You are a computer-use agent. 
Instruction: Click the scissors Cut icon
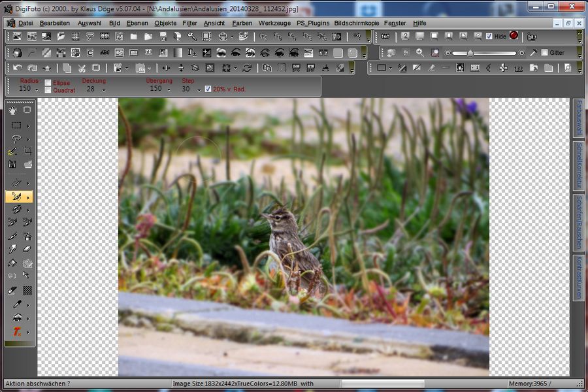[82, 68]
